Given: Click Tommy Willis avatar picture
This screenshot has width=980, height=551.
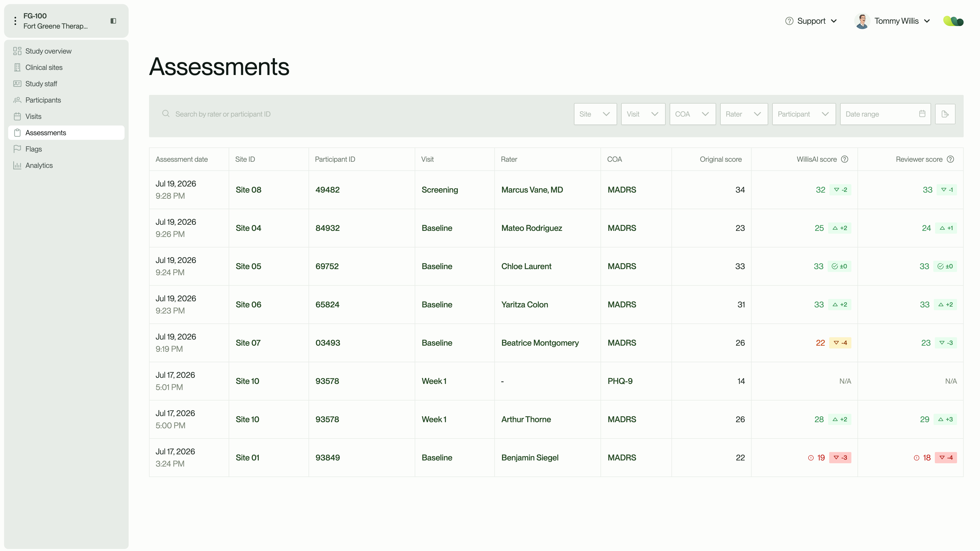Looking at the screenshot, I should (x=862, y=21).
